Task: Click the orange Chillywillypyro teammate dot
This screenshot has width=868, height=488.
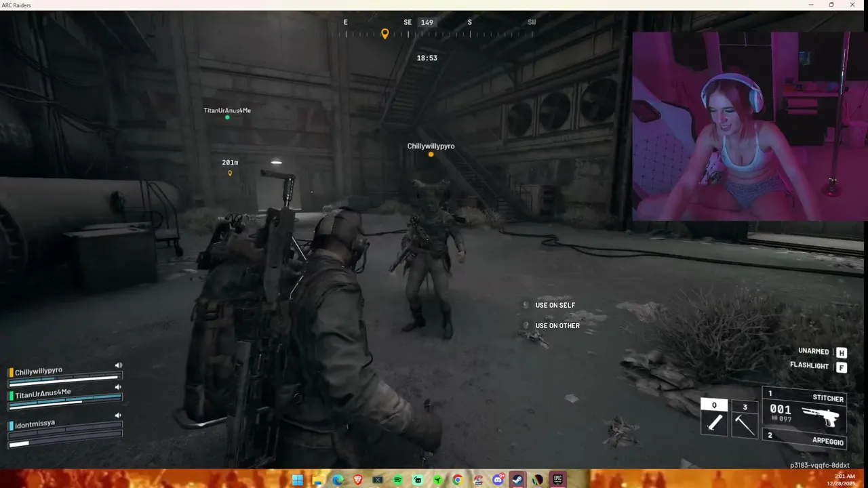Action: coord(431,155)
